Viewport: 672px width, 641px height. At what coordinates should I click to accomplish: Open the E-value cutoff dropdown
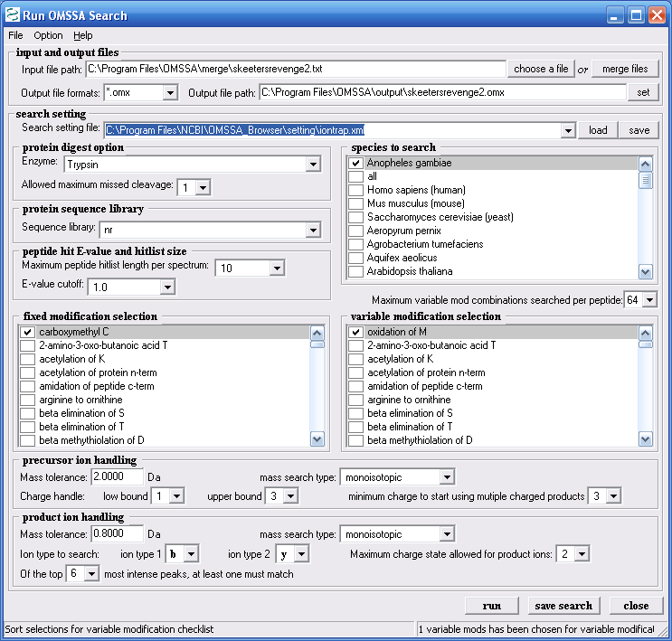pyautogui.click(x=167, y=288)
